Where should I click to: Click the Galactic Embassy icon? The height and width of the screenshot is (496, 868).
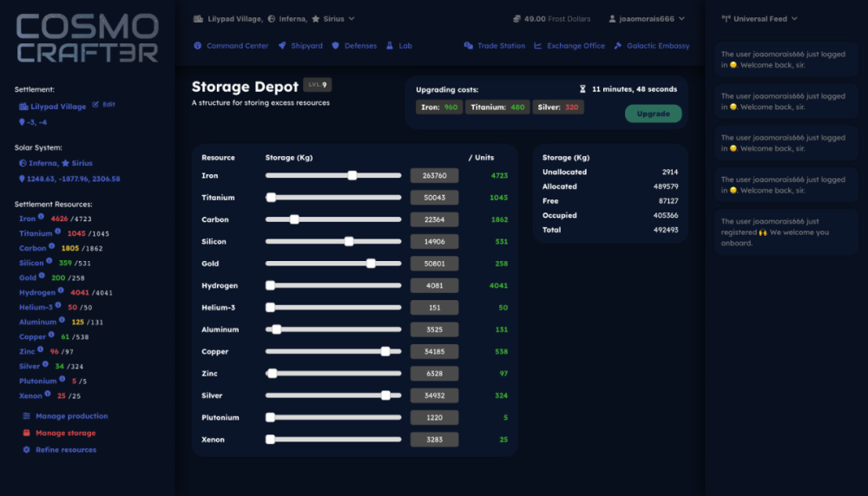(x=617, y=46)
